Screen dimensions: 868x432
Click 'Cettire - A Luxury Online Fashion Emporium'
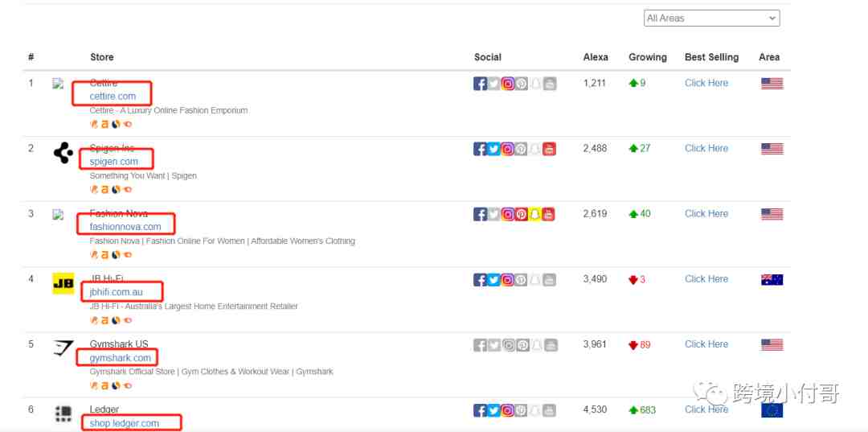tap(168, 110)
